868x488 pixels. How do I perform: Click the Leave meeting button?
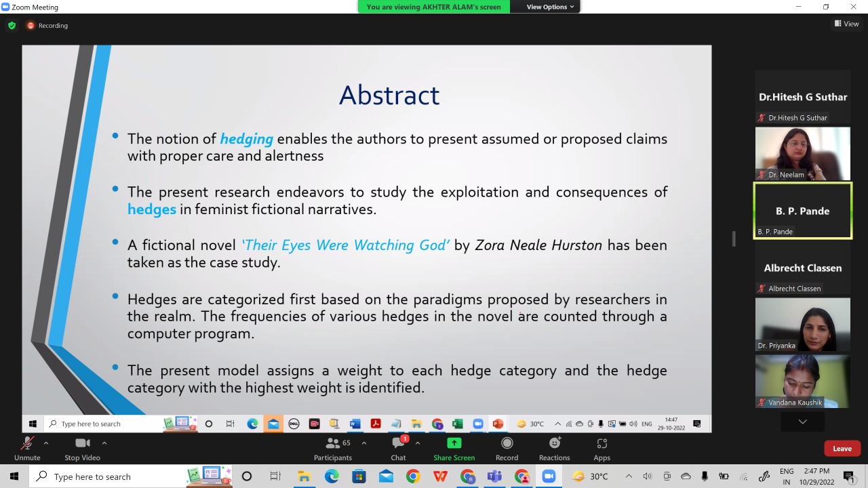tap(842, 448)
